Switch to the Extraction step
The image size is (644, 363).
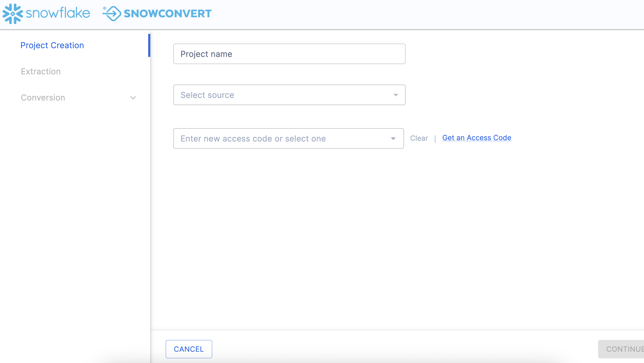pyautogui.click(x=41, y=72)
